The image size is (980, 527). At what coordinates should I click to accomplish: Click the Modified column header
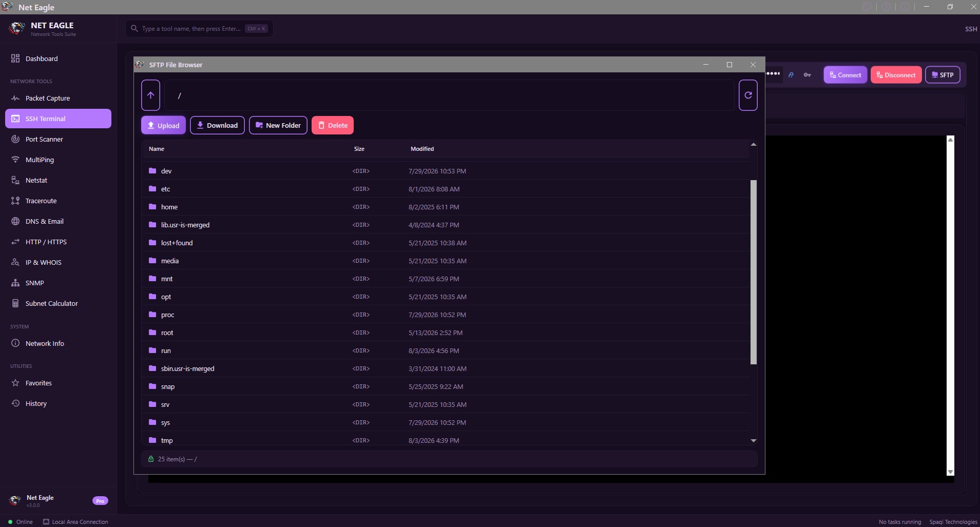(x=422, y=149)
